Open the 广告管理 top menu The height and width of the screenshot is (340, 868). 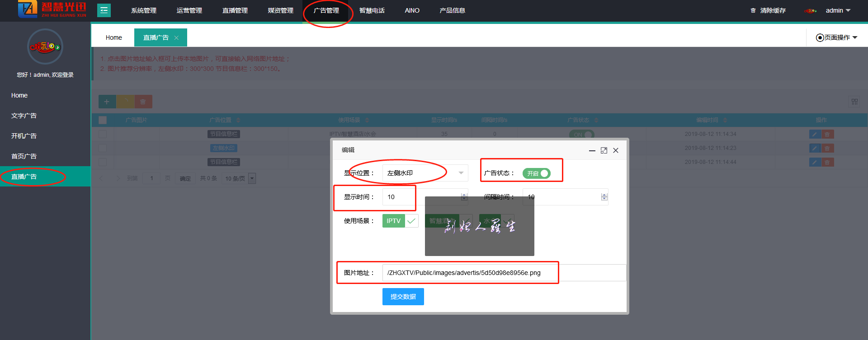[x=326, y=10]
